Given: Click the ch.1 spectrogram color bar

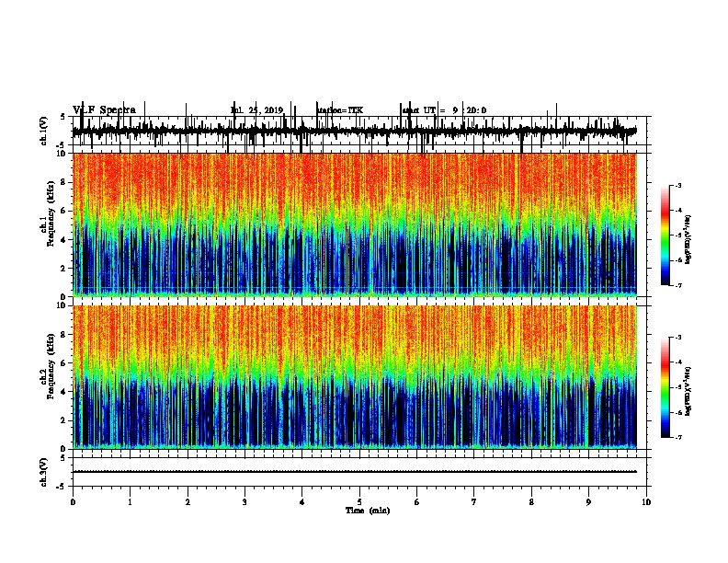Looking at the screenshot, I should click(665, 236).
